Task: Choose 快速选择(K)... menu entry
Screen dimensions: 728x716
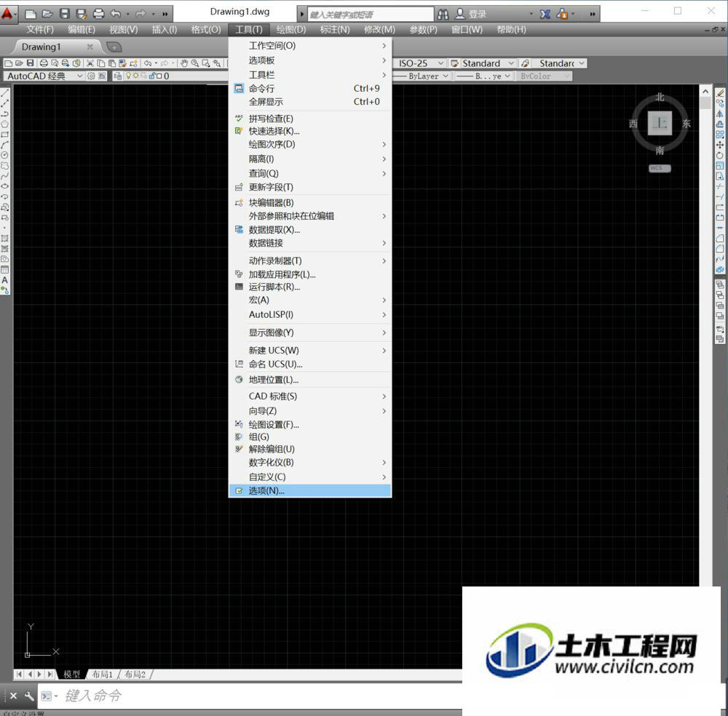Action: (x=310, y=131)
